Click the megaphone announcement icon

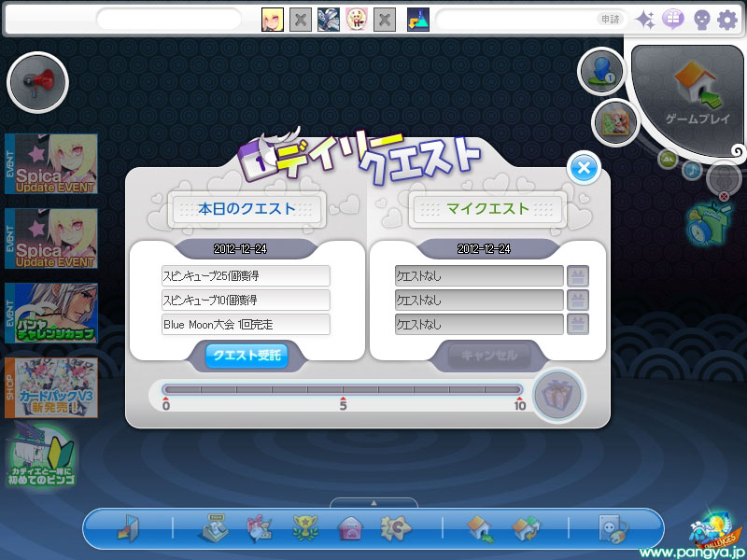tap(37, 82)
